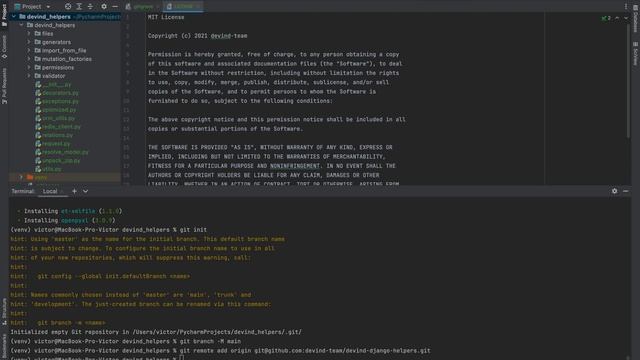
Task: Click the 'Initialized empty Git repository' output line
Action: pyautogui.click(x=156, y=332)
